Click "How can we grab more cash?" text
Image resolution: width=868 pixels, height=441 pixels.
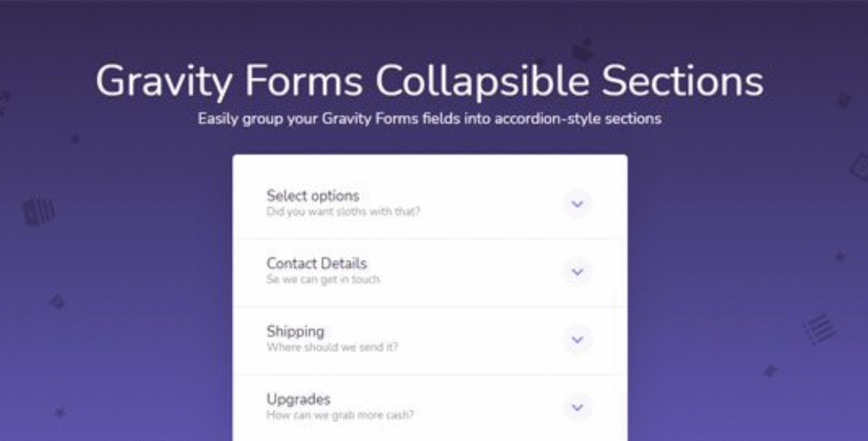[x=340, y=415]
